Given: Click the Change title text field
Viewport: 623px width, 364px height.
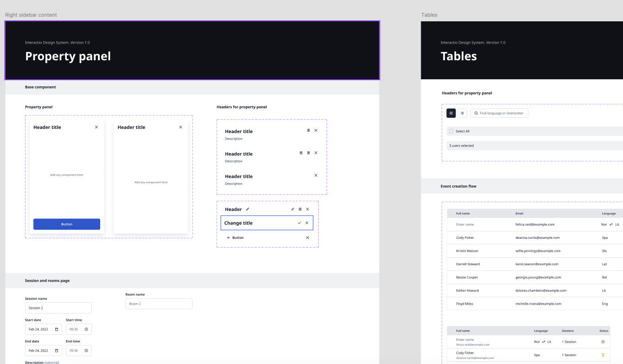Looking at the screenshot, I should coord(267,223).
